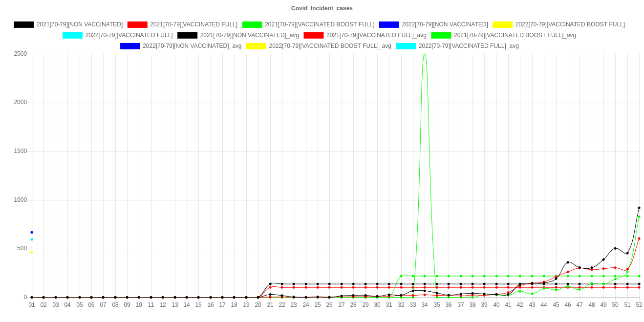The image size is (644, 322).
Task: Hide 2022[70-79][NON VACCINATED] series legend text
Action: [445, 24]
